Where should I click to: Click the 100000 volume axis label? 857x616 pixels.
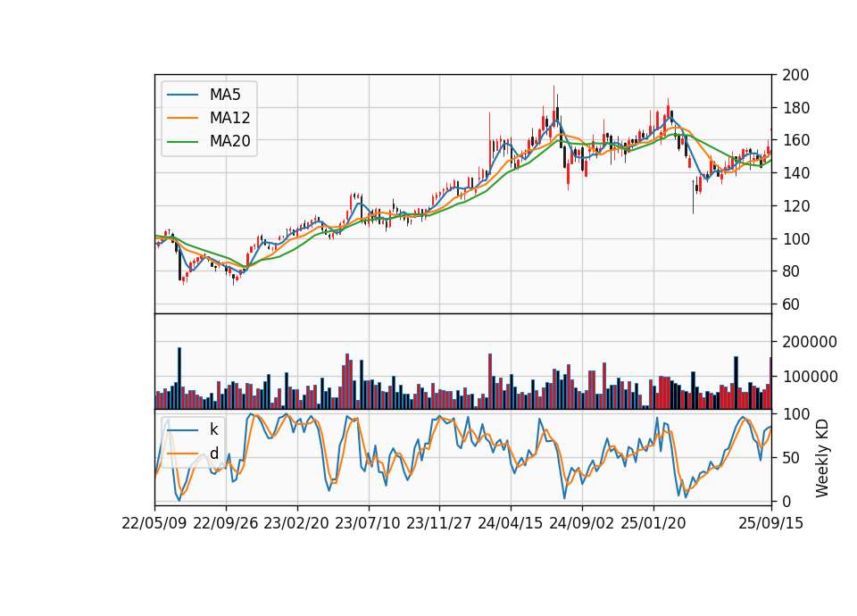(x=810, y=377)
